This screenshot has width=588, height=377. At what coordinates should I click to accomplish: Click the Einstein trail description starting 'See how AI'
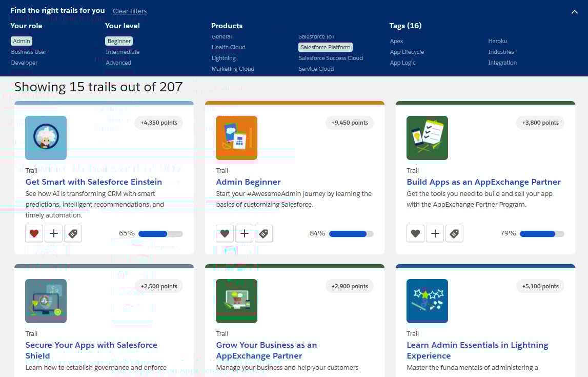click(x=95, y=205)
